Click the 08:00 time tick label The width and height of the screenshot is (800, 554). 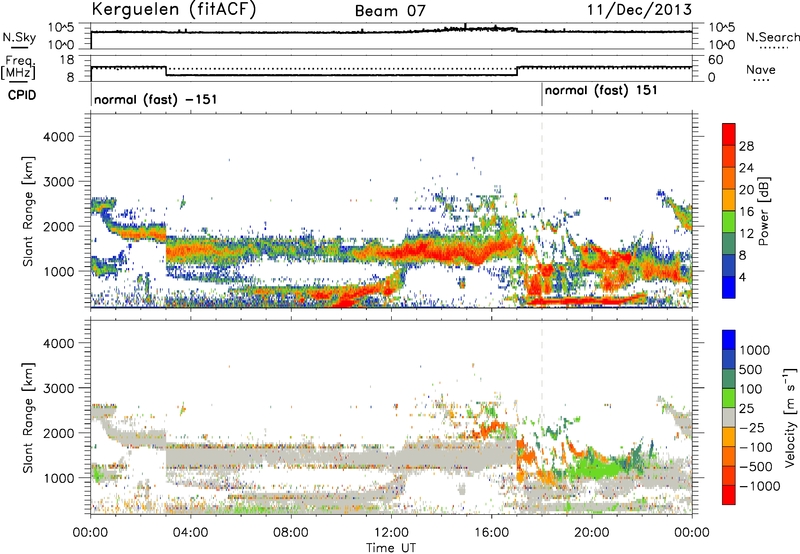click(291, 533)
